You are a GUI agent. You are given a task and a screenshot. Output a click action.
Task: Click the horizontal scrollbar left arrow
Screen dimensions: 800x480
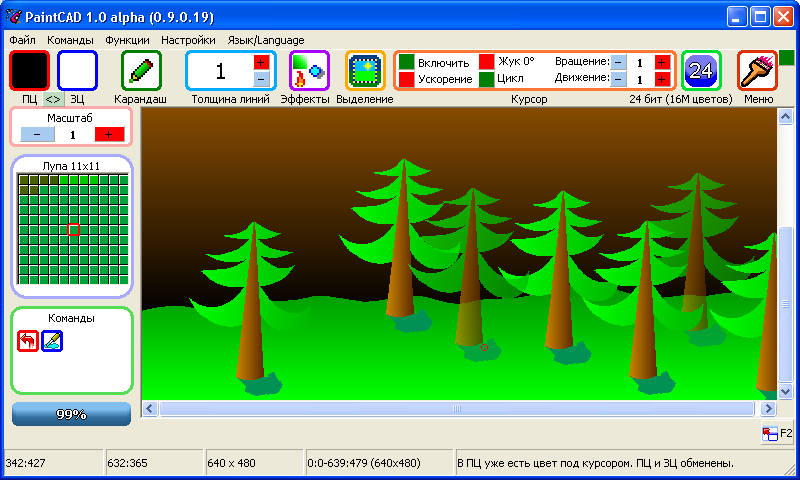tap(149, 408)
